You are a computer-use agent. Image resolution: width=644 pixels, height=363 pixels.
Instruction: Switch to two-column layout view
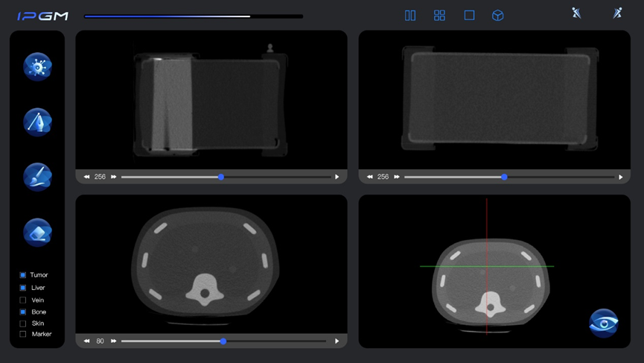410,16
